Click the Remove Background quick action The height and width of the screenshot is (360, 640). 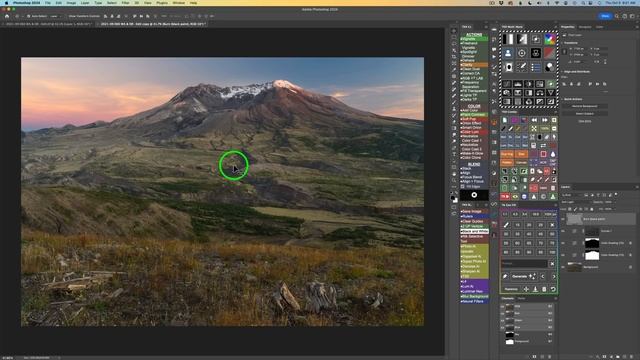point(584,106)
